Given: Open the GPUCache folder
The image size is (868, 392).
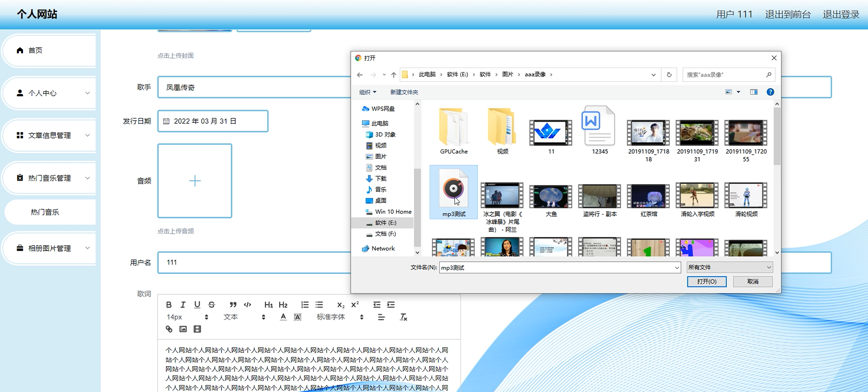Looking at the screenshot, I should [x=454, y=131].
